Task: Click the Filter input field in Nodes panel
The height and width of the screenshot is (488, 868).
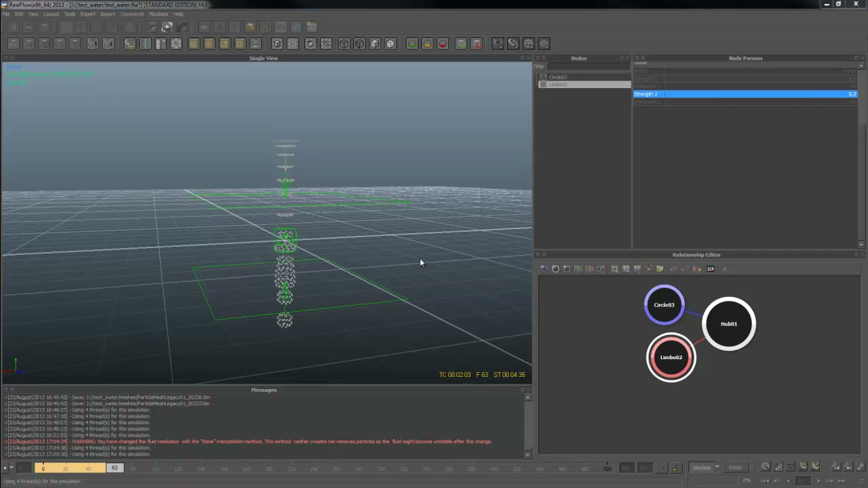Action: 589,66
